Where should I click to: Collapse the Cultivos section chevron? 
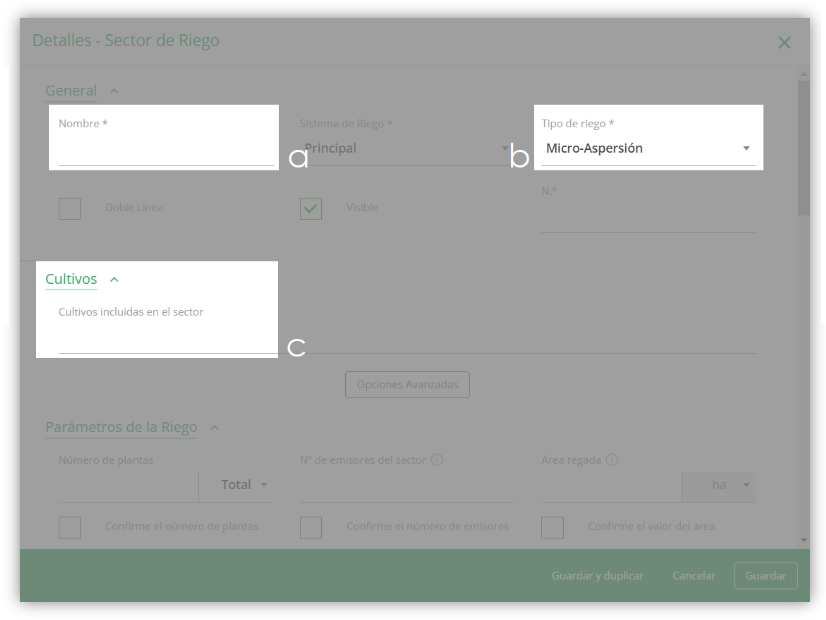click(x=114, y=280)
